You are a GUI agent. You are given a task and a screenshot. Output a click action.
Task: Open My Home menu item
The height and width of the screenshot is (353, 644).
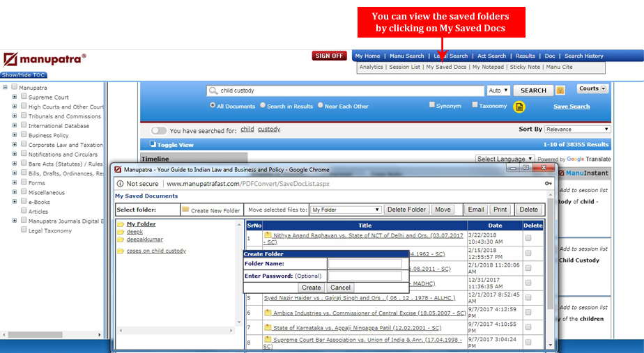(367, 56)
